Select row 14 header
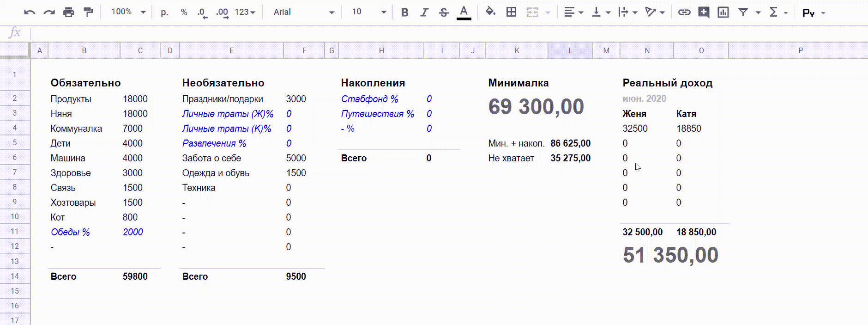 click(15, 276)
